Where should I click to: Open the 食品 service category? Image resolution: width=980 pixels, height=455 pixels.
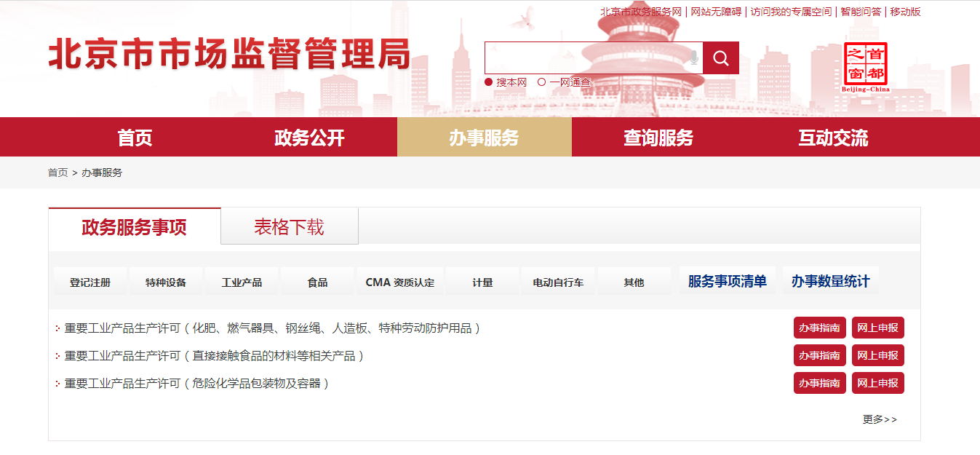click(316, 280)
